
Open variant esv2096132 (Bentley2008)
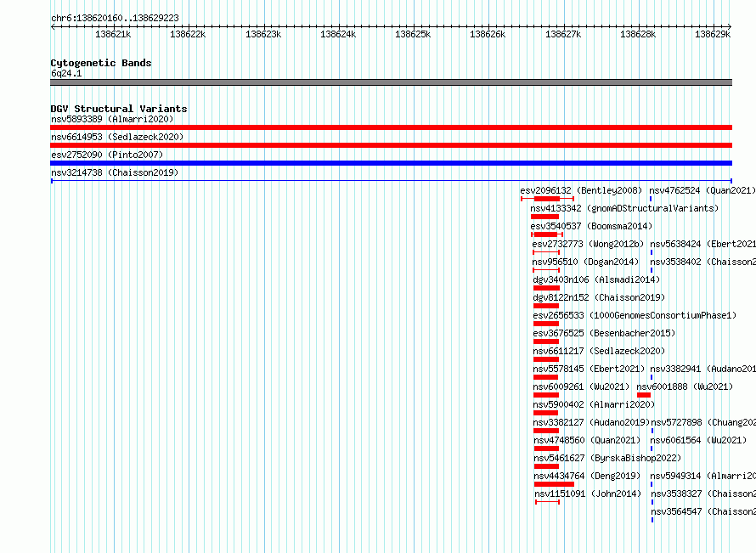[x=581, y=190]
